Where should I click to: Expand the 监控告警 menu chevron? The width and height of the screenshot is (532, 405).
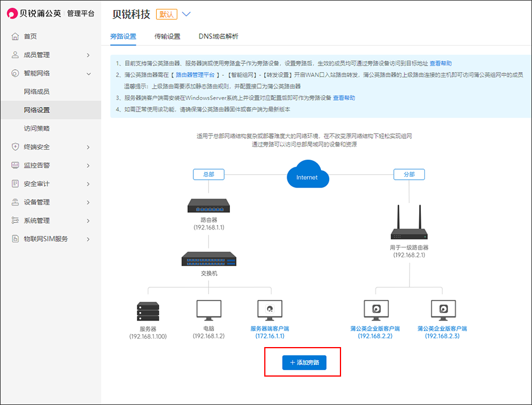88,166
